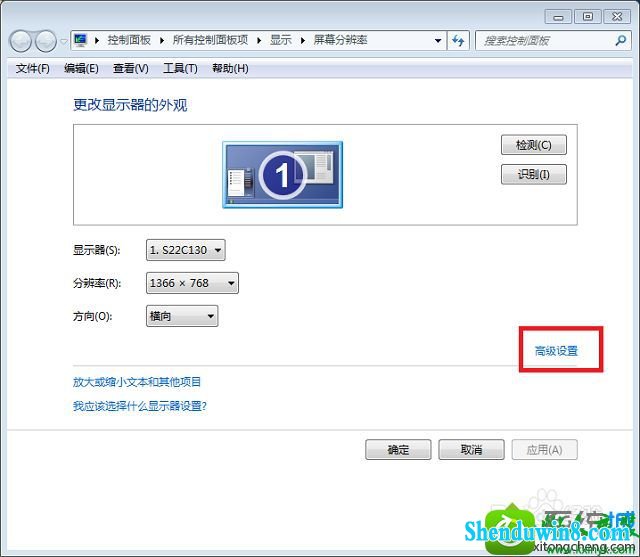640x557 pixels.
Task: Open the 显示器 S22C130 dropdown
Action: coord(186,250)
